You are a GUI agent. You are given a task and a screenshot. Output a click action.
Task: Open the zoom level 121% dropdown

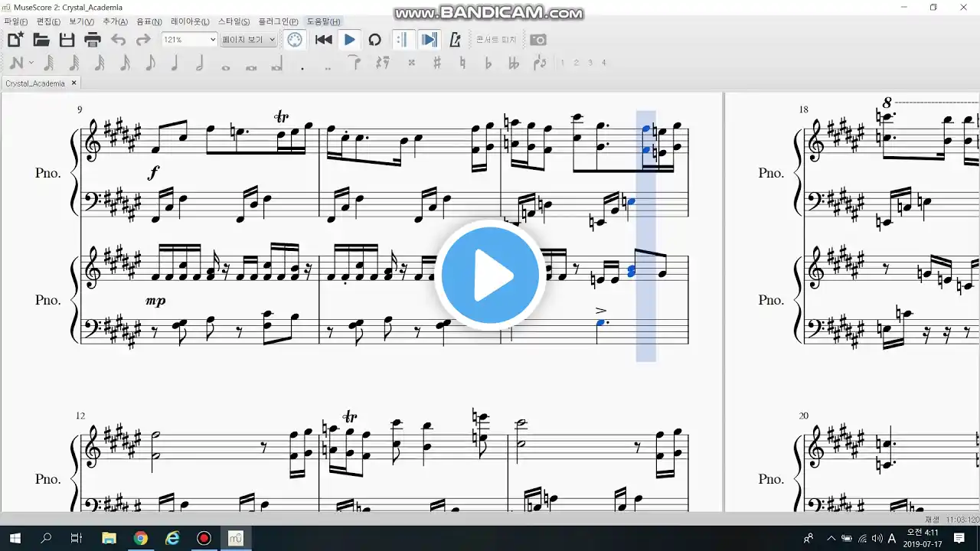click(x=190, y=40)
